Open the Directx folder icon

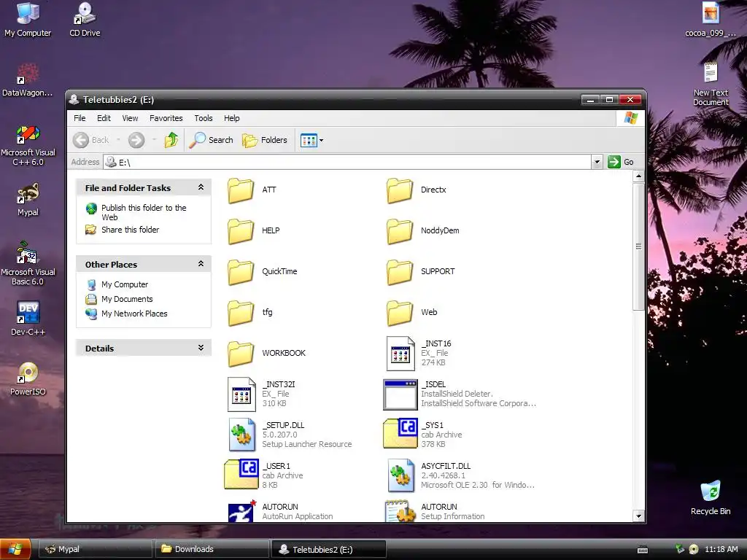point(399,190)
